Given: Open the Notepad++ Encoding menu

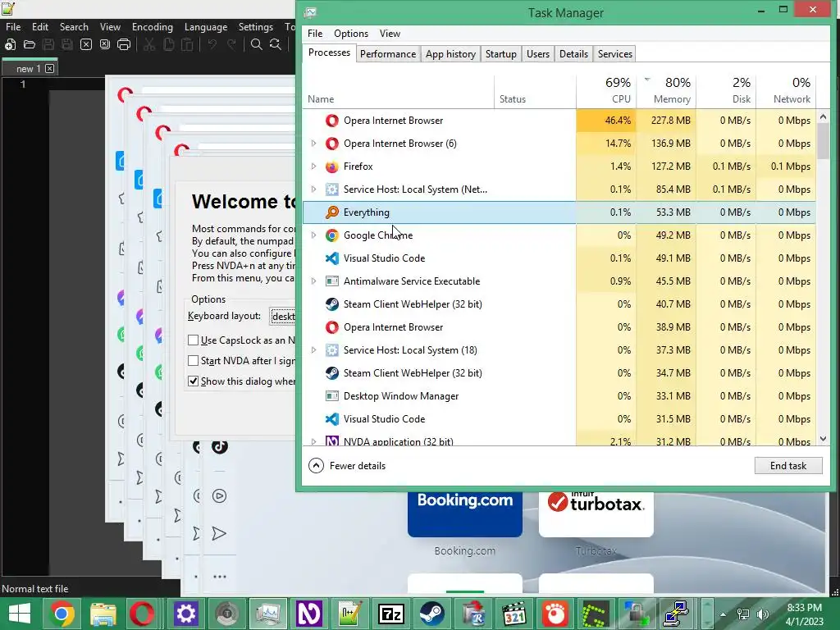Looking at the screenshot, I should point(153,27).
